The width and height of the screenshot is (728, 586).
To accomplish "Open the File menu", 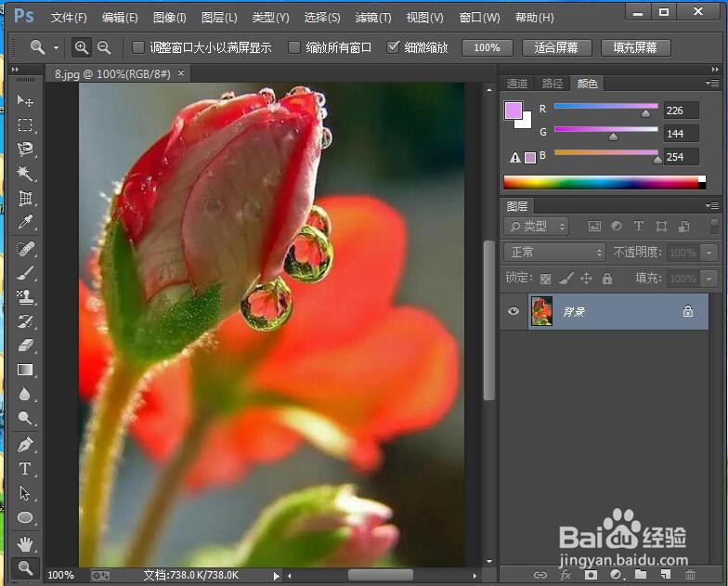I will point(69,18).
